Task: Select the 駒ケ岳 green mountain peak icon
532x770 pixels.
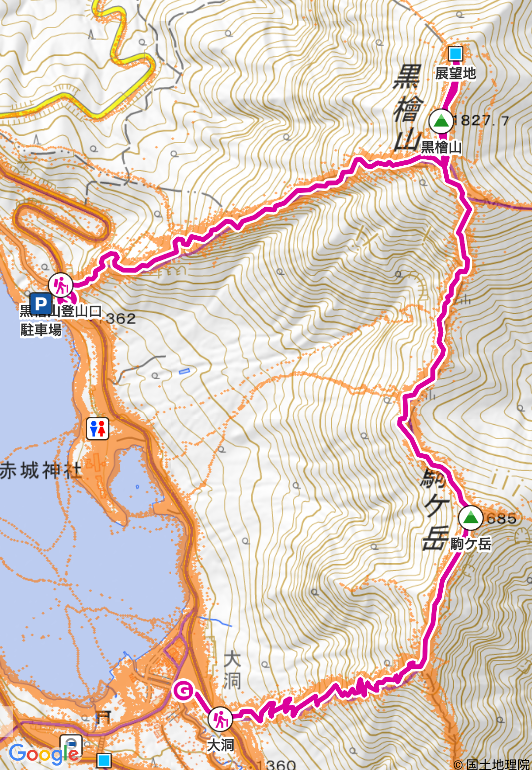Action: [470, 517]
